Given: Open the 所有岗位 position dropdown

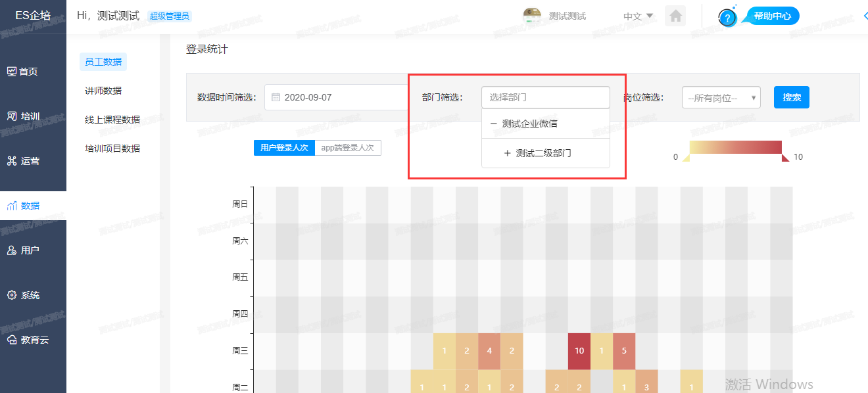Looking at the screenshot, I should pos(721,98).
